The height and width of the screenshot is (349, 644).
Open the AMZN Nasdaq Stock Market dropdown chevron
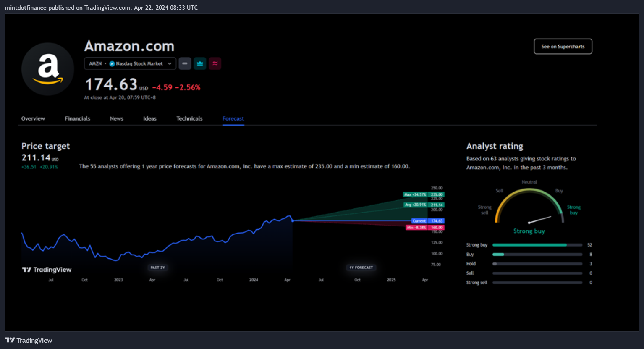pos(170,64)
